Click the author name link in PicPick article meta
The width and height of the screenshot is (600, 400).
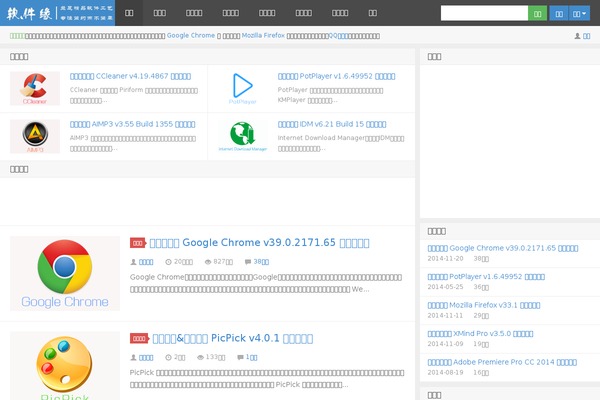point(146,358)
